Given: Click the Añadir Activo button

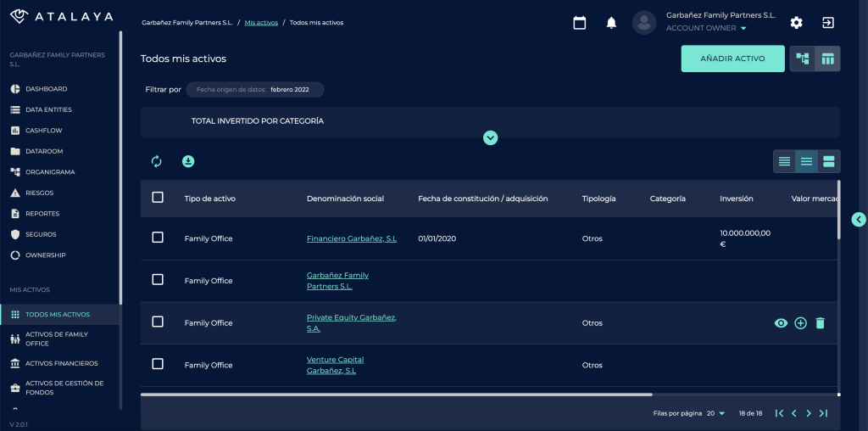Looking at the screenshot, I should 732,59.
